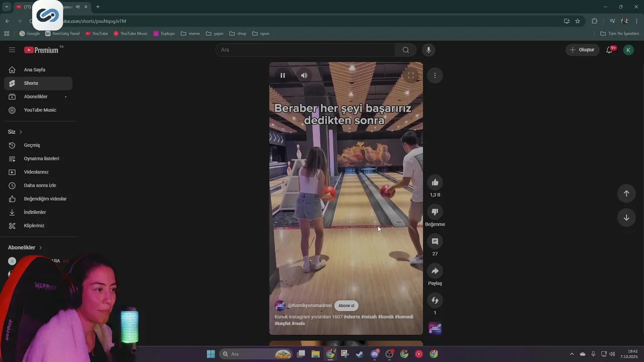Screen dimensions: 644x362
Task: Open Discord from the taskbar
Action: [374, 354]
